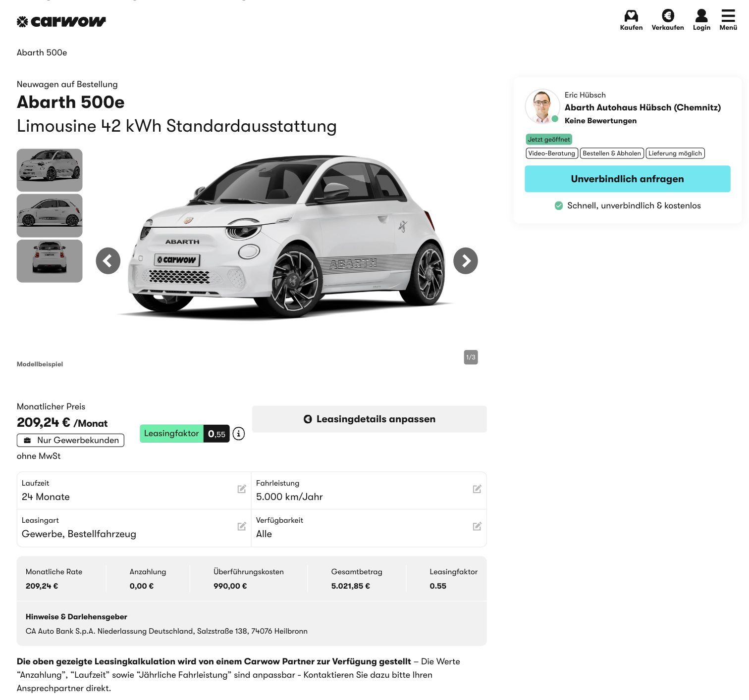Edit the Verfügbarkeit setting

coord(477,526)
